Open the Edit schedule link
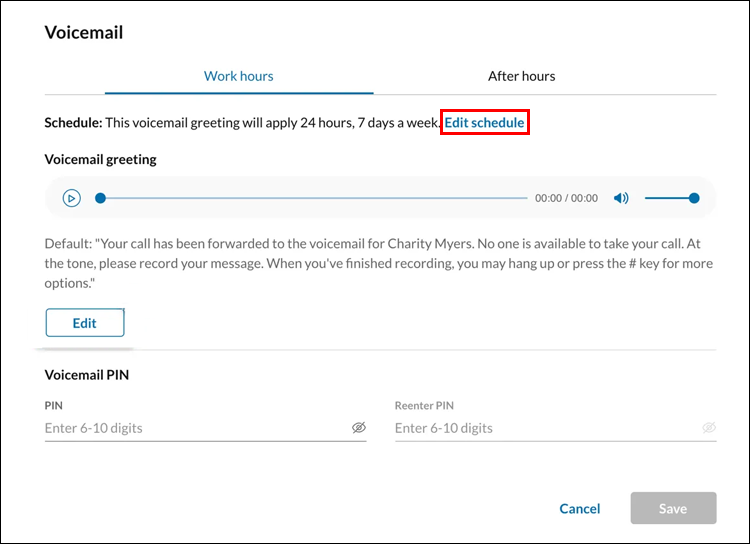 [x=484, y=122]
